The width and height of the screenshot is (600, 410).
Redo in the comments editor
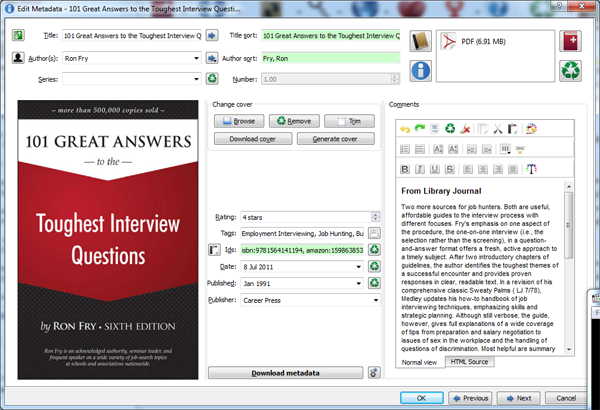(x=420, y=129)
